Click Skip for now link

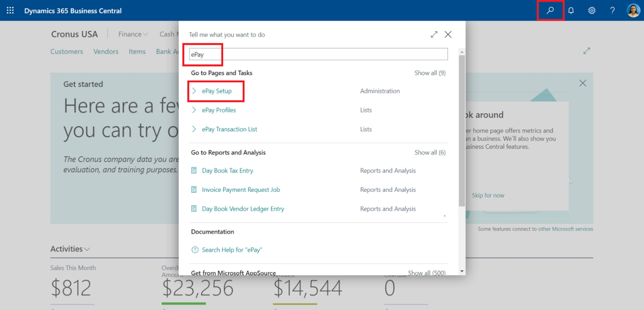pyautogui.click(x=488, y=195)
